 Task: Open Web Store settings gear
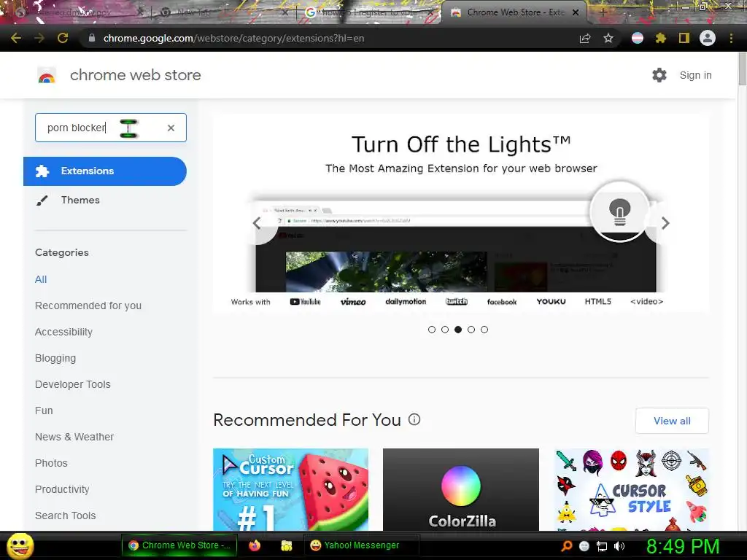pyautogui.click(x=659, y=75)
